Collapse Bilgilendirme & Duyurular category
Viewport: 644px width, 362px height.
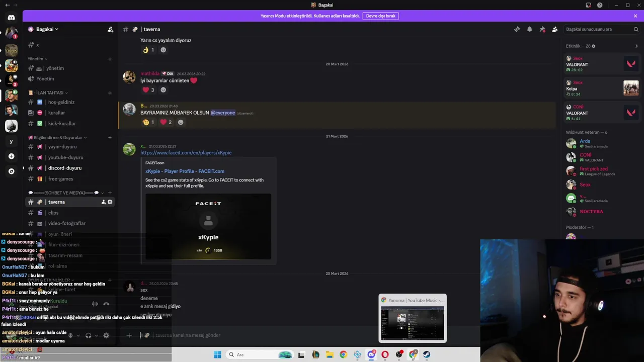click(57, 138)
